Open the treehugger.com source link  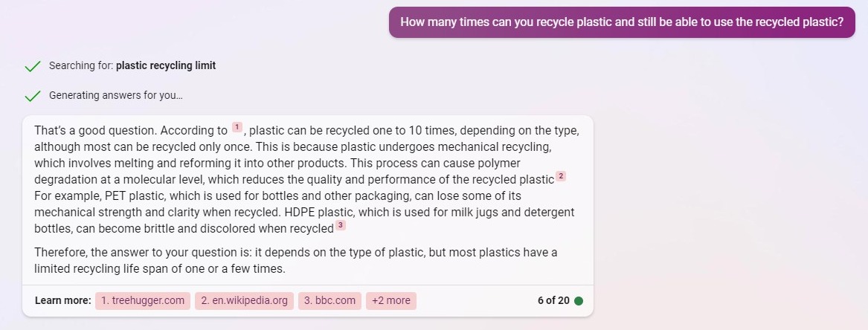[143, 301]
